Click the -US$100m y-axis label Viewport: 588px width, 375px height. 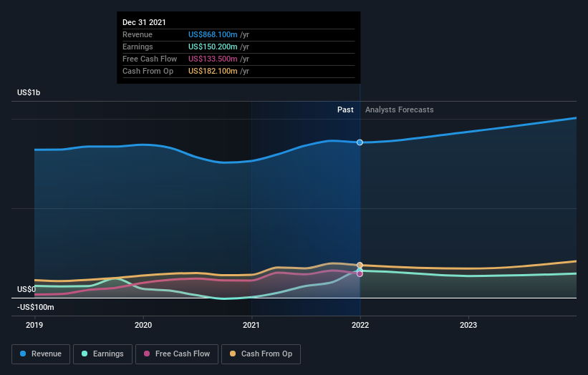tap(36, 307)
